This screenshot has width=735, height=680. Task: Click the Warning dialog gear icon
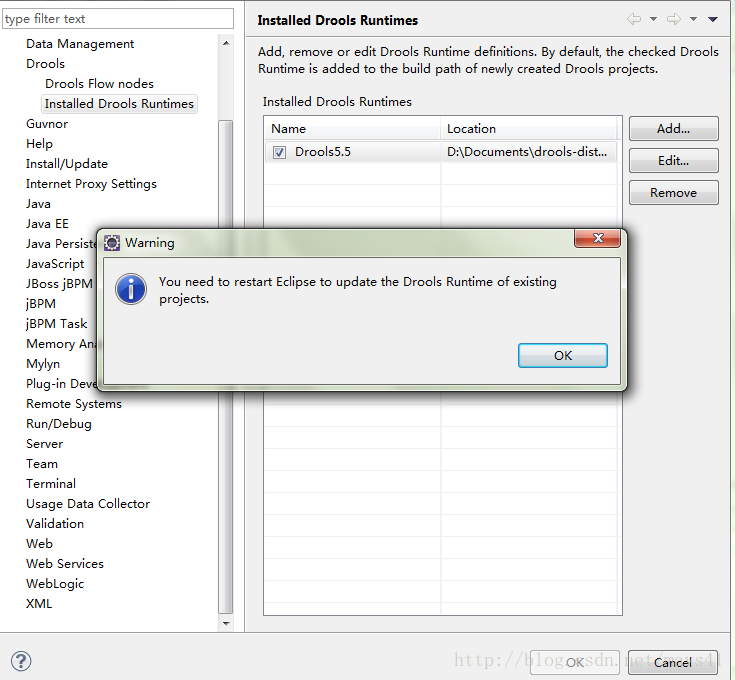click(112, 243)
